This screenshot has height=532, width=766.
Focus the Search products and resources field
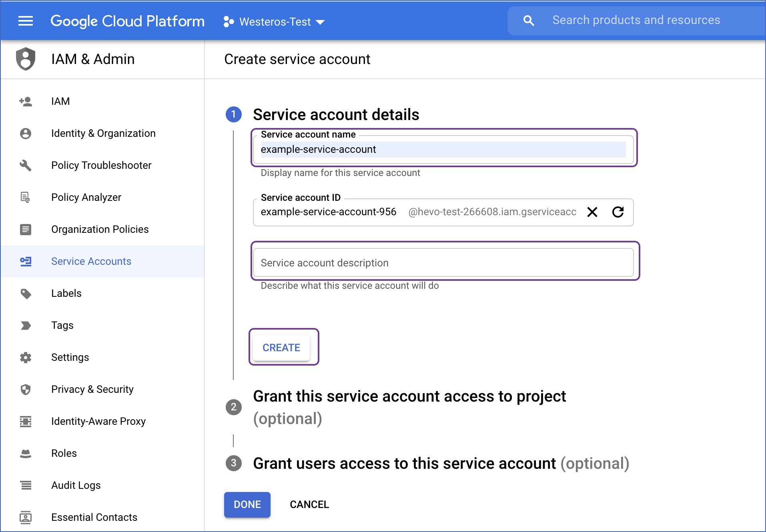(636, 20)
